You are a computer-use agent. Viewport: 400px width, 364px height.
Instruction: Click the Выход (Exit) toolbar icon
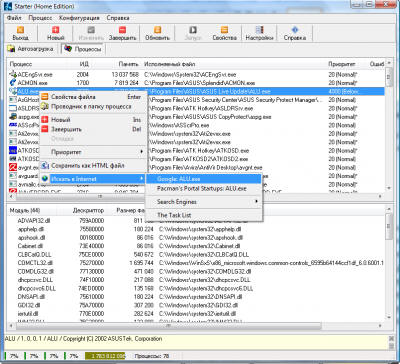[20, 33]
